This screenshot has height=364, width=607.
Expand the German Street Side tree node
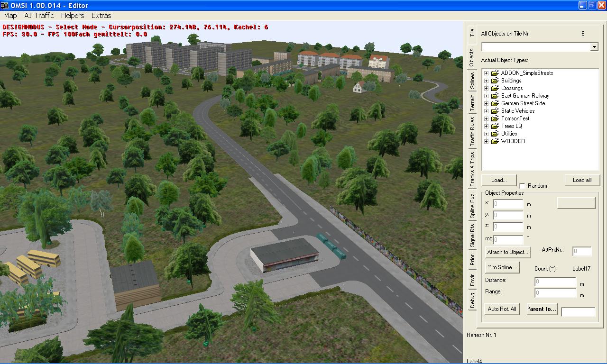pyautogui.click(x=486, y=103)
